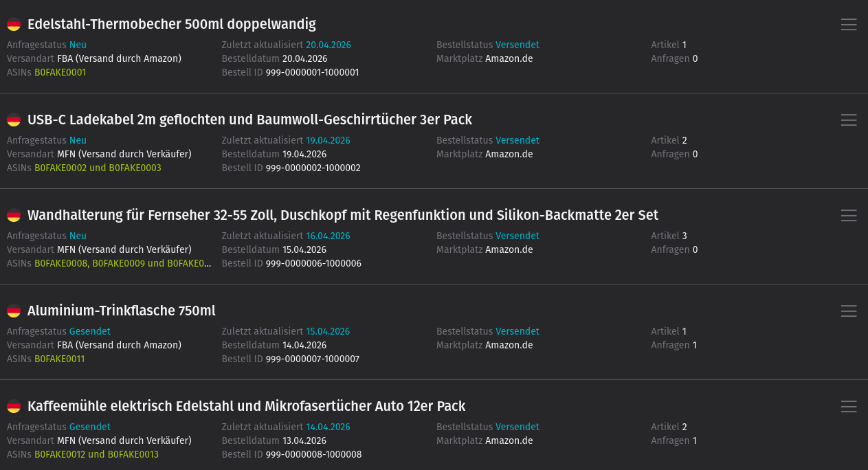Click 'Versendet' status of USB-C Ladekabel order
This screenshot has height=470, width=868.
pyautogui.click(x=517, y=140)
